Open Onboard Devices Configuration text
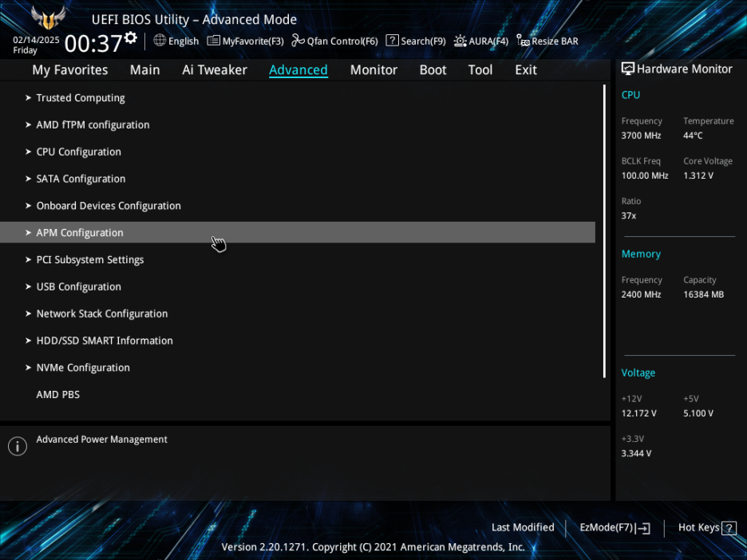Image resolution: width=747 pixels, height=560 pixels. [x=109, y=206]
